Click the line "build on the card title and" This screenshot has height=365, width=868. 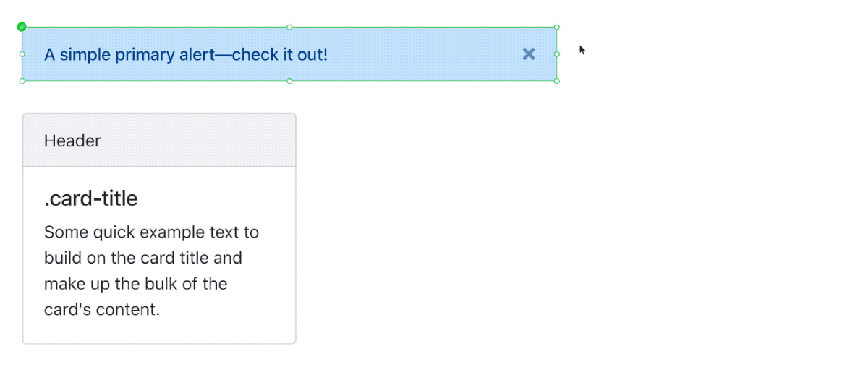(142, 258)
